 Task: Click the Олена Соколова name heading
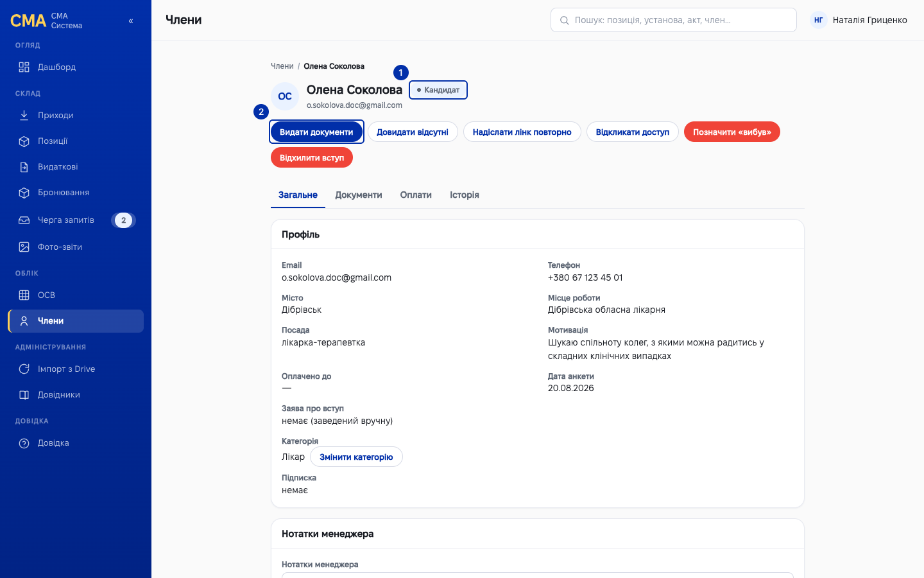pos(354,90)
